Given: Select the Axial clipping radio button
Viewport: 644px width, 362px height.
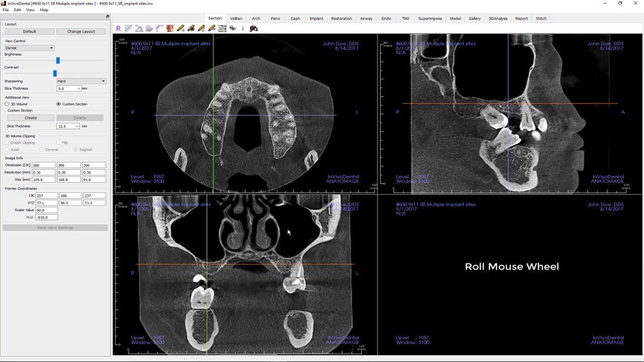Looking at the screenshot, I should tap(7, 150).
